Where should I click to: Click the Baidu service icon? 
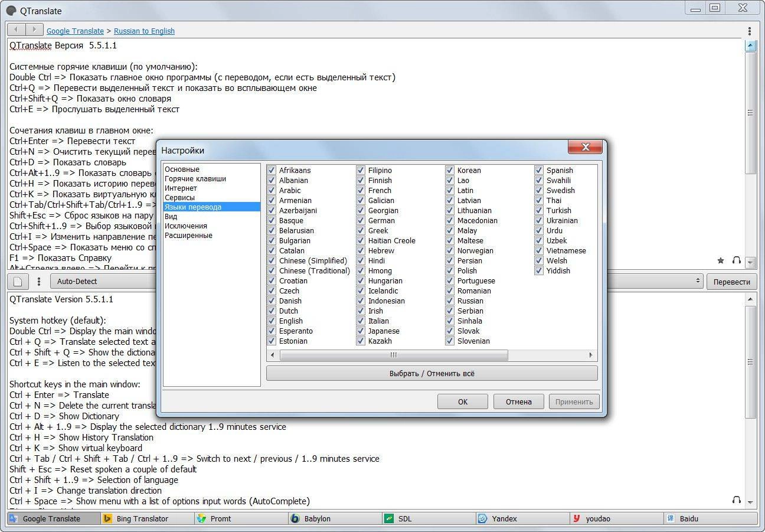(671, 518)
